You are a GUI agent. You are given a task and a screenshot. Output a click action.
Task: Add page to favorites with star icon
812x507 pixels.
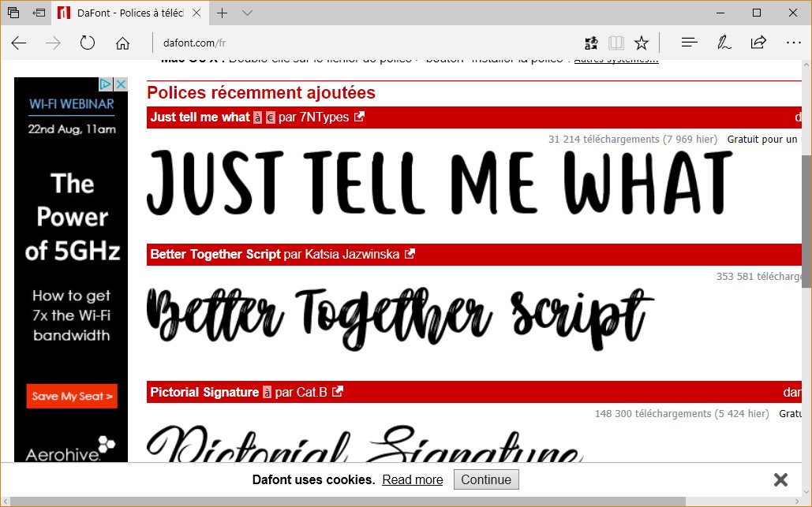tap(642, 43)
